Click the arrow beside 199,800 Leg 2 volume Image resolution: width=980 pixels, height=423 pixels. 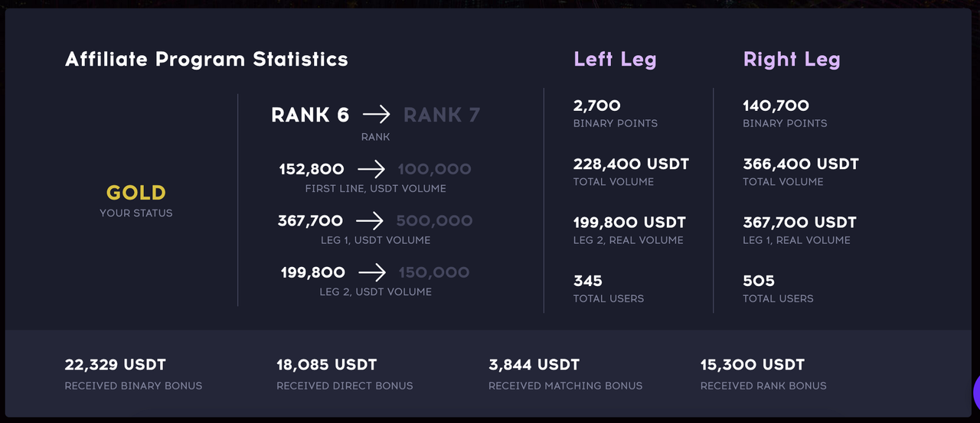(x=372, y=272)
